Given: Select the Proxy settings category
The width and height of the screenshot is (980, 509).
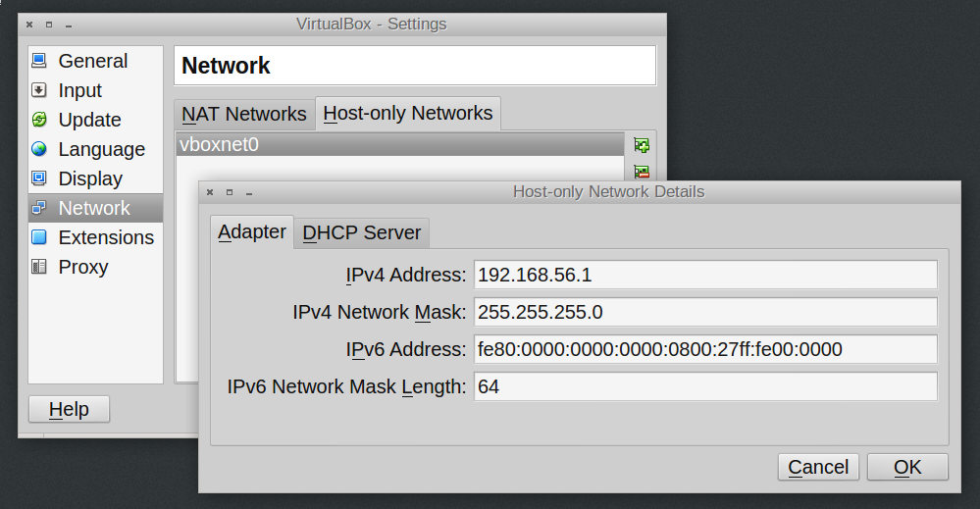Looking at the screenshot, I should click(x=83, y=267).
